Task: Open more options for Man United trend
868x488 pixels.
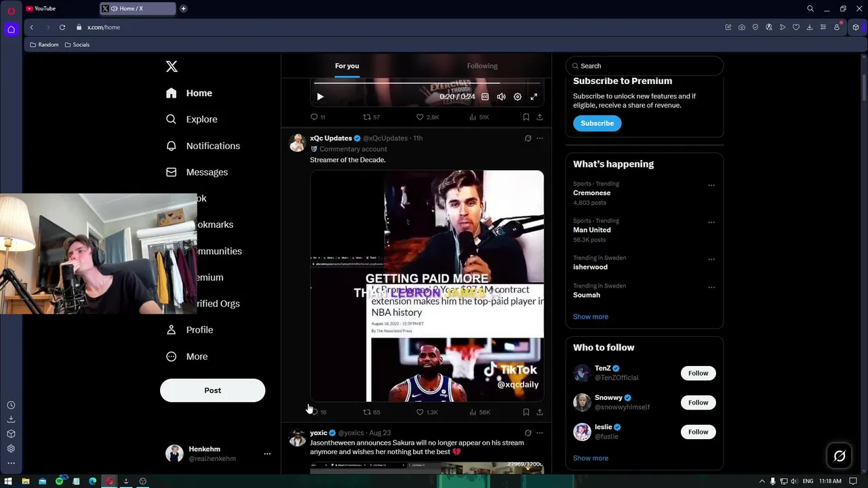Action: click(711, 222)
